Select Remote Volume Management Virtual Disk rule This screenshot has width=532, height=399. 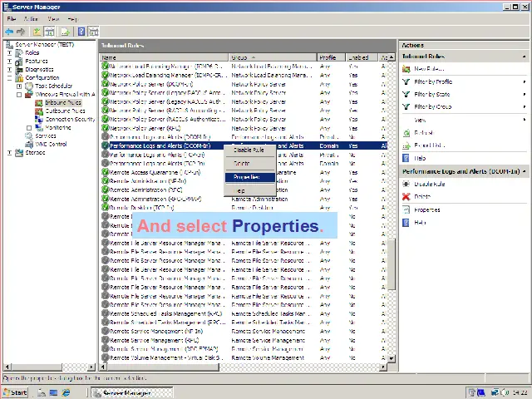tap(166, 358)
